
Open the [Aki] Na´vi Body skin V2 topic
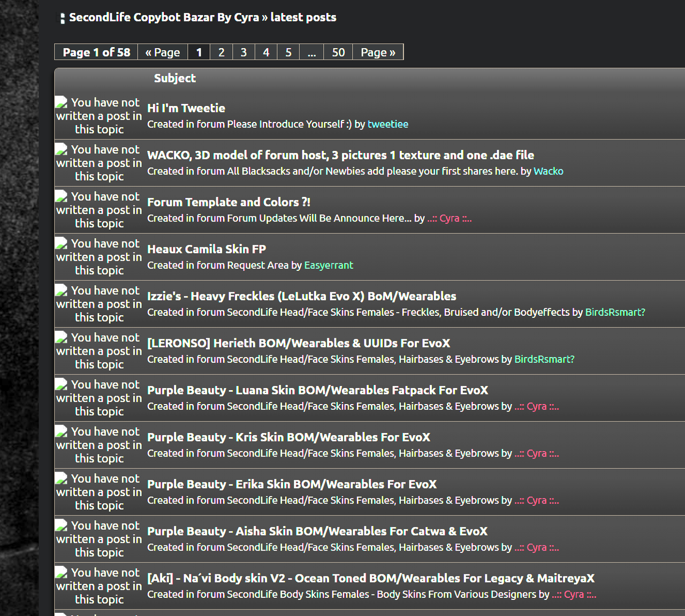pyautogui.click(x=371, y=579)
